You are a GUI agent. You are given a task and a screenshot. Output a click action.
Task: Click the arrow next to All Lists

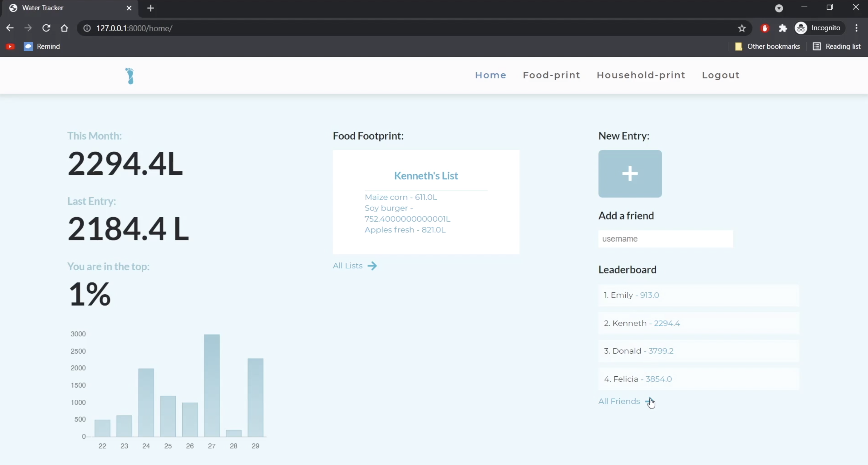click(x=372, y=266)
